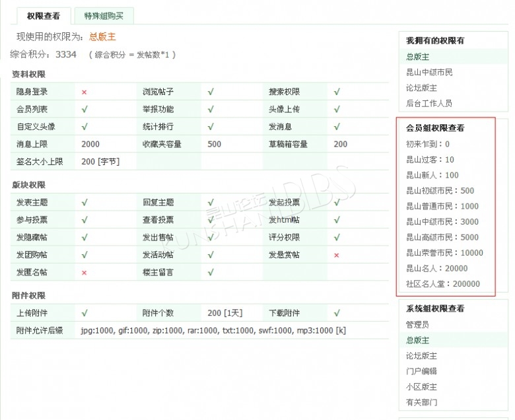View 昆山名人：20000 member group

[437, 268]
